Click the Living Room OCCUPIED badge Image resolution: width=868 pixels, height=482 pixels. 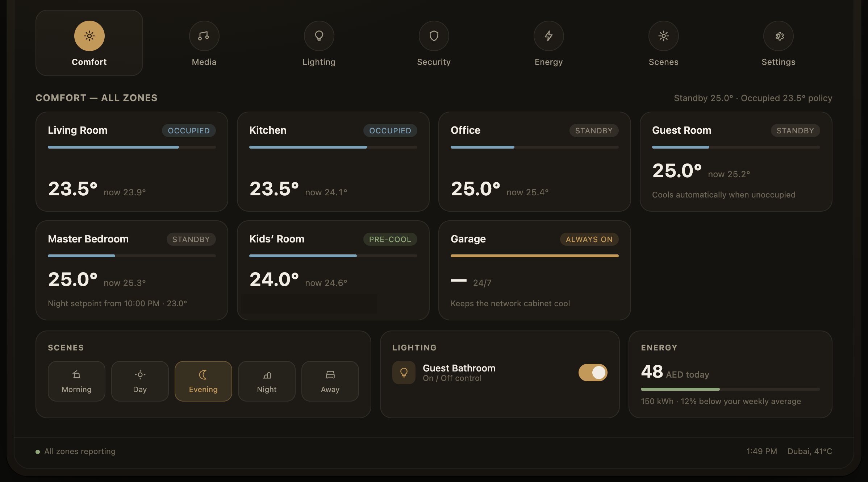189,130
